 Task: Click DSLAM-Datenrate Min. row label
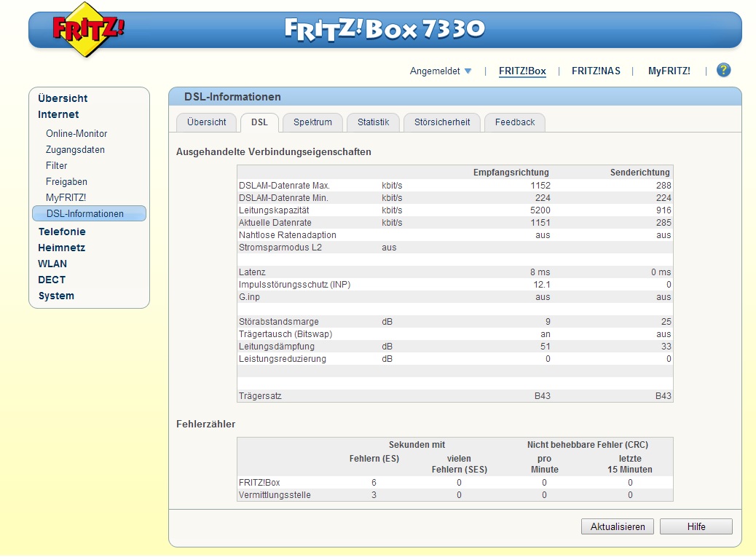pos(283,198)
